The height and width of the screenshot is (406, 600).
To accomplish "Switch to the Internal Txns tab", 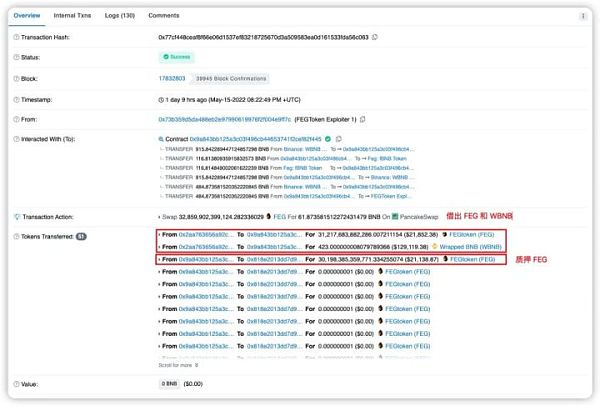I will tap(73, 15).
